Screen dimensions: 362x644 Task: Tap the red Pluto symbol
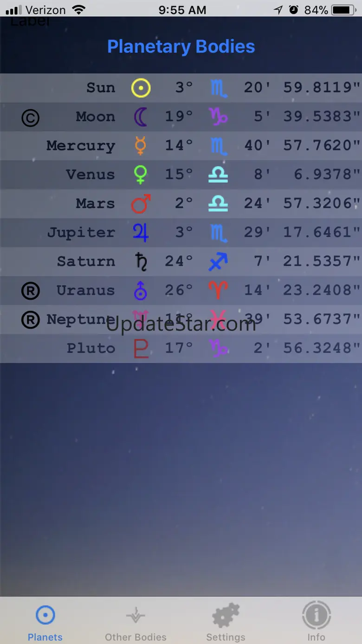141,348
